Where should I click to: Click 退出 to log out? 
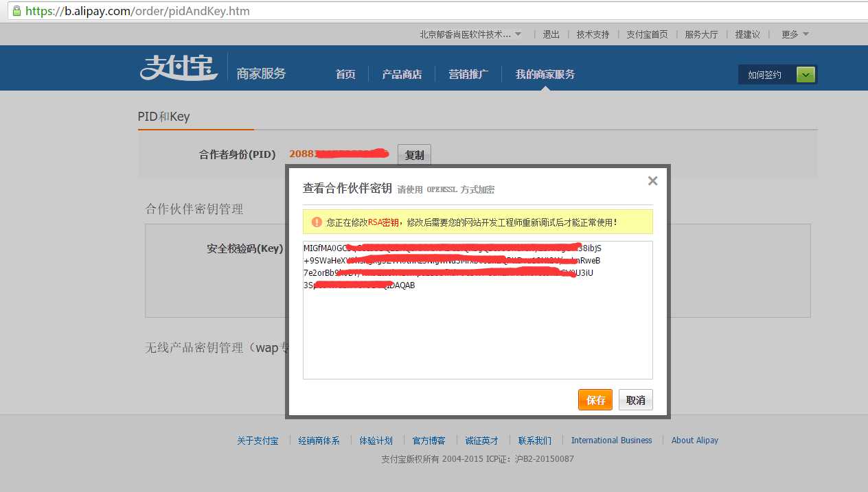[x=550, y=34]
